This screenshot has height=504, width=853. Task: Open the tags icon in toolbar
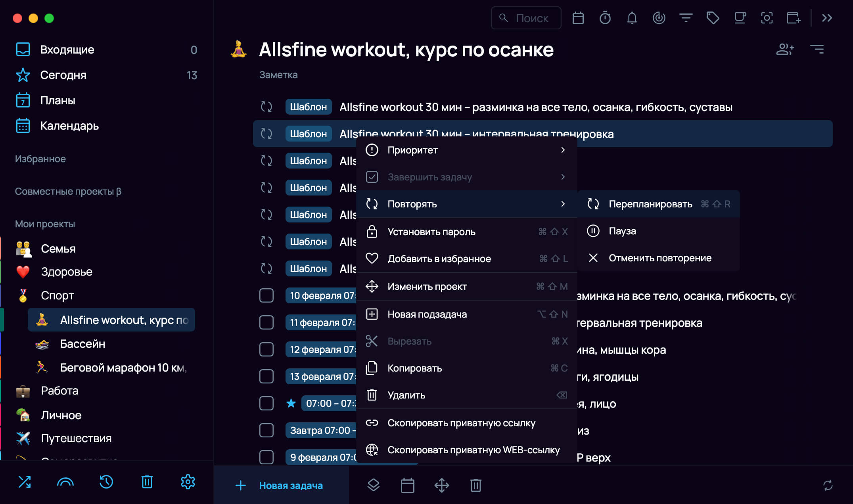click(713, 18)
